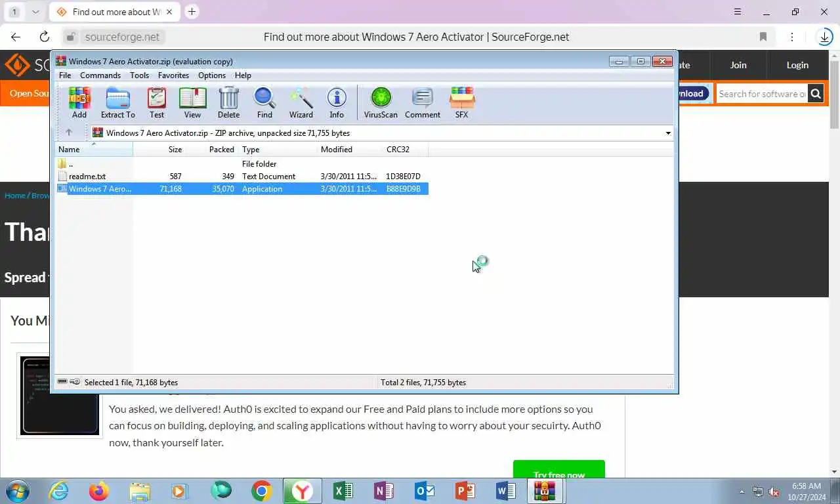Image resolution: width=840 pixels, height=504 pixels.
Task: Launch the Wizard tool
Action: click(301, 103)
